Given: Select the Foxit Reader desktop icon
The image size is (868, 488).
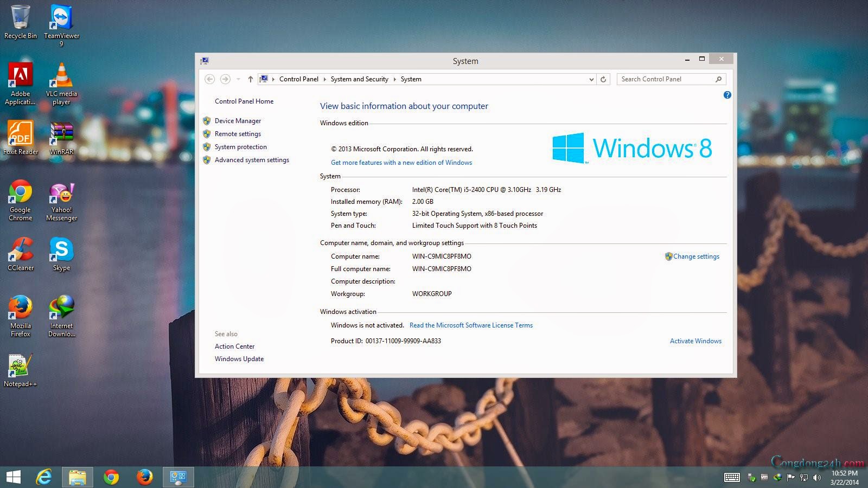Looking at the screenshot, I should point(21,138).
